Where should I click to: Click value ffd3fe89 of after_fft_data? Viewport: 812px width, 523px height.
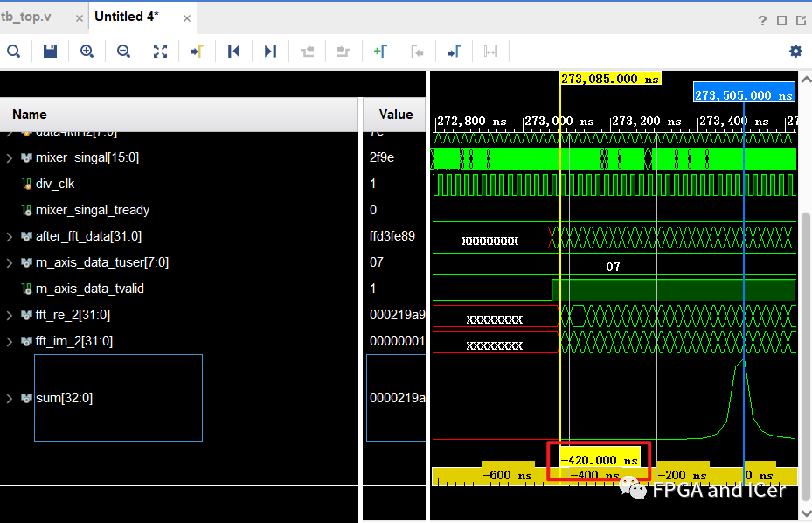(392, 236)
